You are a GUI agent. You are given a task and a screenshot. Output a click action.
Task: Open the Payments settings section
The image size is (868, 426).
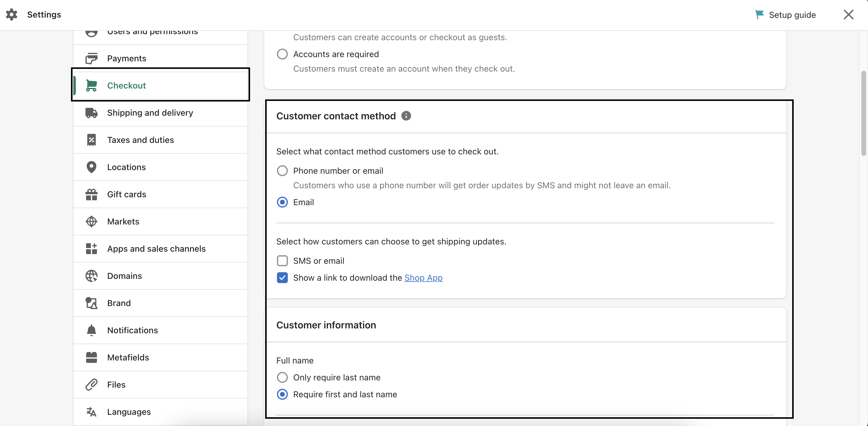coord(127,58)
